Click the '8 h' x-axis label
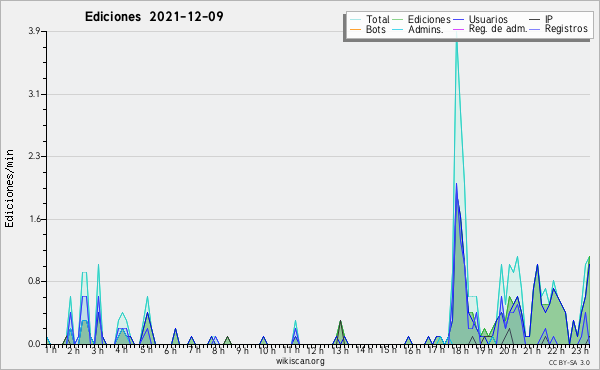Screen dimensions: 600x370 point(218,350)
